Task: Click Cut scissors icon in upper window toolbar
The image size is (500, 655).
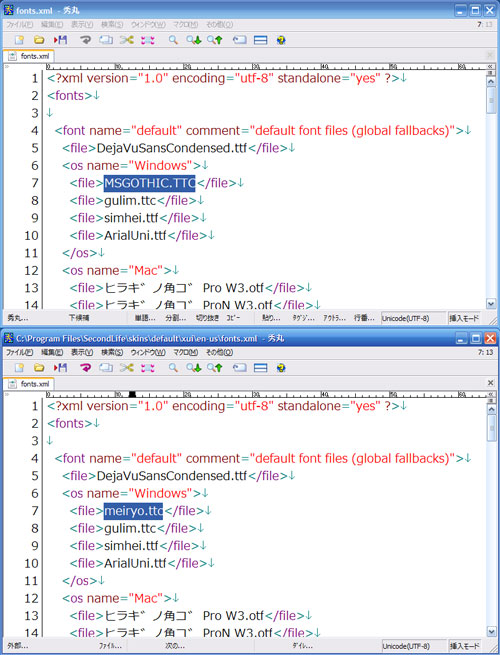Action: click(126, 40)
